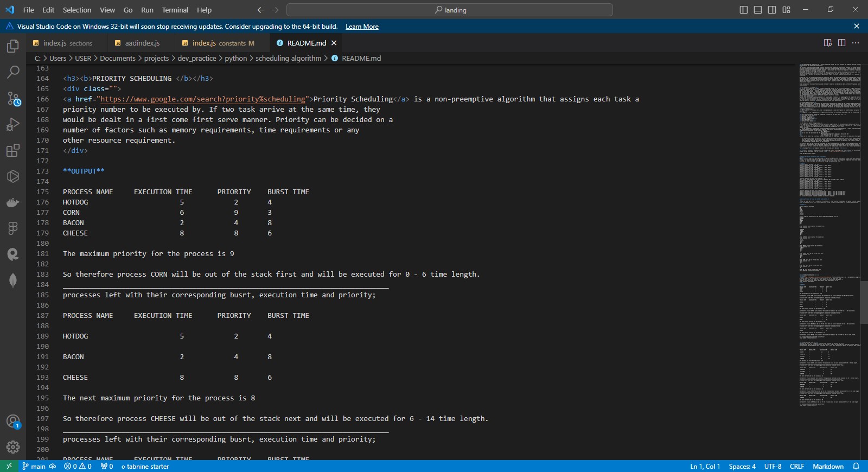
Task: Open the Explorer view in activity bar
Action: coord(13,46)
